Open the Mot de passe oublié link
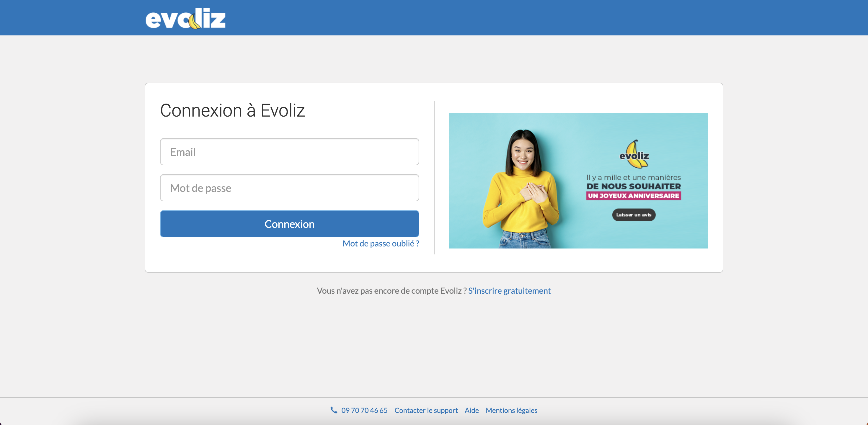 [381, 243]
